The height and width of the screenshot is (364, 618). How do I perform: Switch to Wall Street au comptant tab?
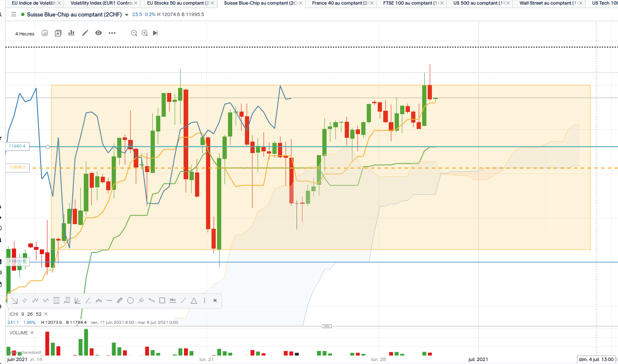(x=549, y=3)
